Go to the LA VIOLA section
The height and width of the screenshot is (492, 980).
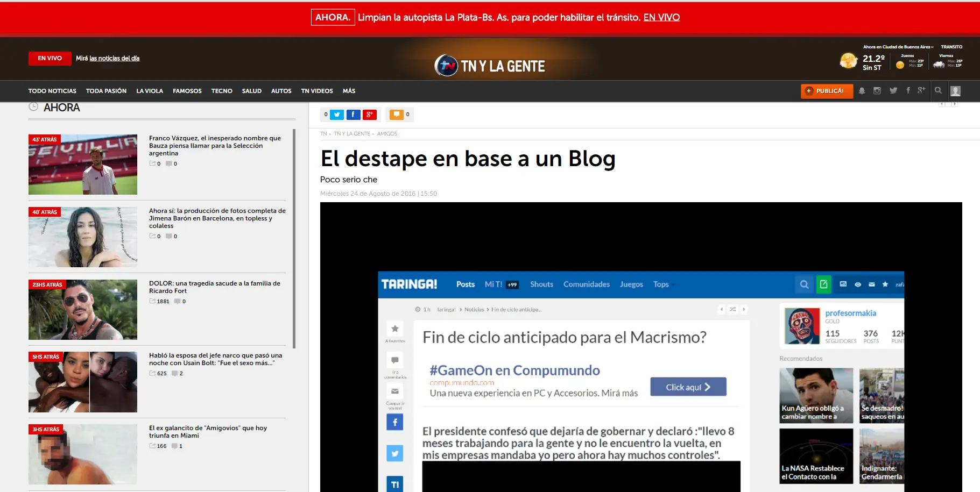pyautogui.click(x=150, y=91)
